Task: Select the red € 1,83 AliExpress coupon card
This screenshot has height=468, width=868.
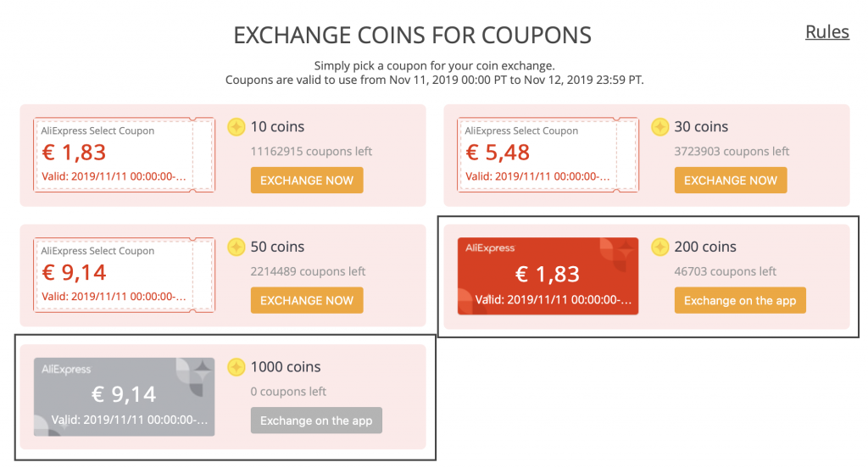Action: [548, 276]
